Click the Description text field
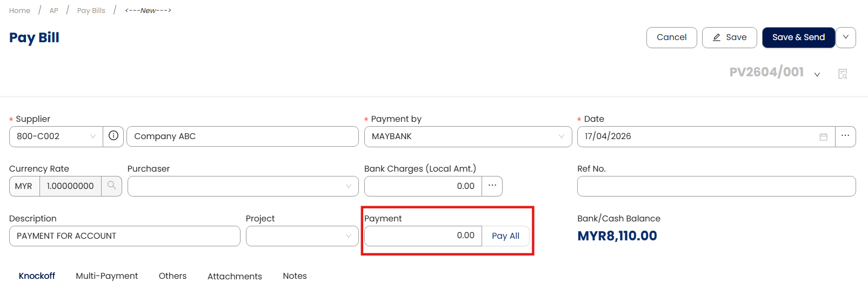 pos(124,236)
